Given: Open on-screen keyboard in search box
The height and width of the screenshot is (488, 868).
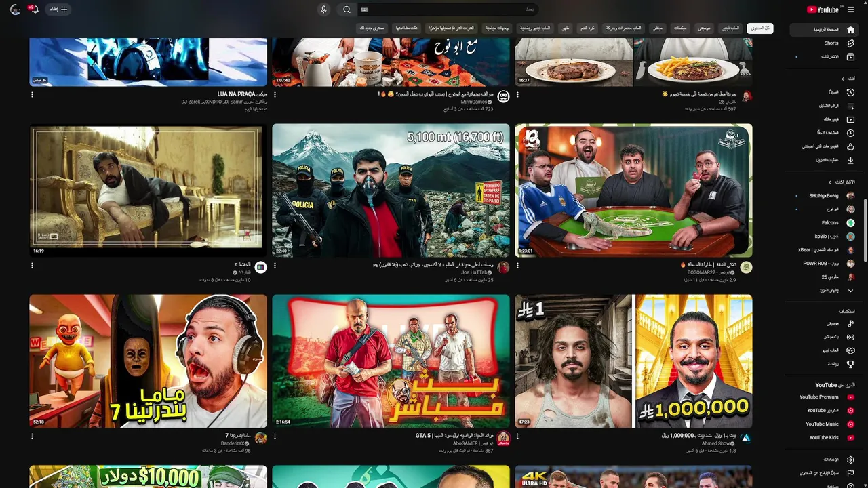Looking at the screenshot, I should (364, 9).
